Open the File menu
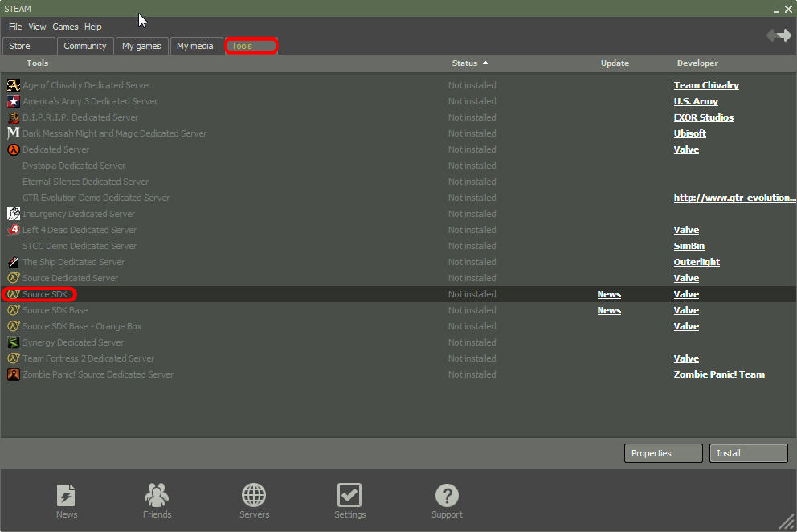The height and width of the screenshot is (532, 797). click(15, 27)
